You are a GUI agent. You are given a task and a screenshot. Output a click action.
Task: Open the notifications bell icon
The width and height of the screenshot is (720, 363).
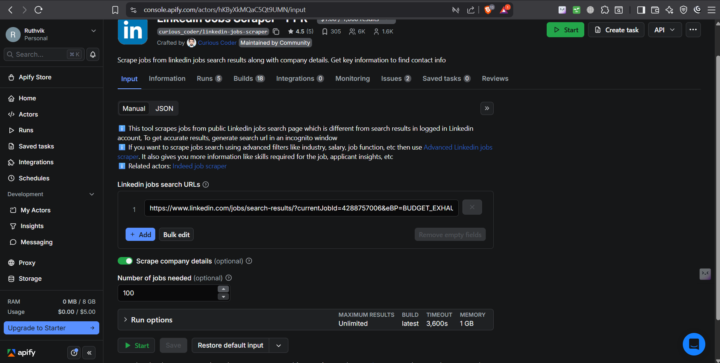pyautogui.click(x=93, y=54)
